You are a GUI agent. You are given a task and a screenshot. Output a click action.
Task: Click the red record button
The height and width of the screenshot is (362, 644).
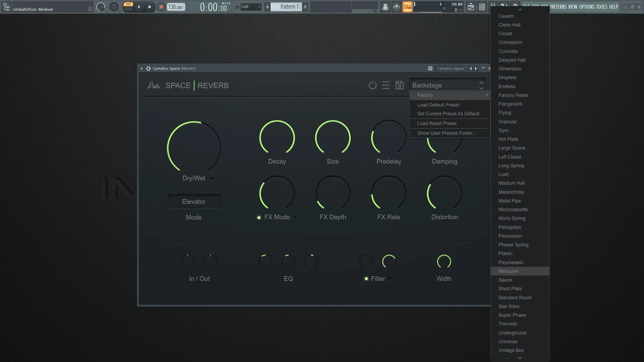161,7
